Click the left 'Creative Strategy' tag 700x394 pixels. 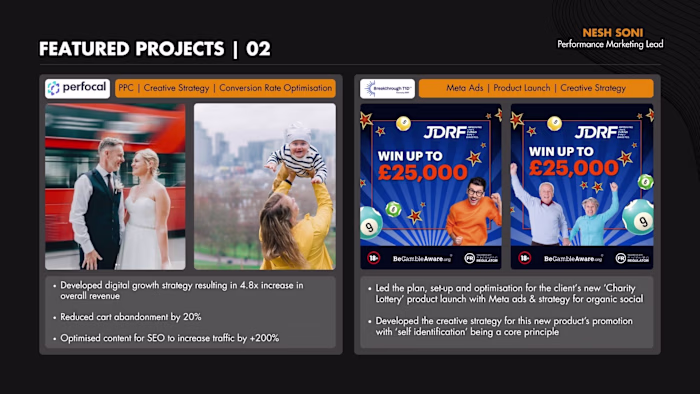176,88
